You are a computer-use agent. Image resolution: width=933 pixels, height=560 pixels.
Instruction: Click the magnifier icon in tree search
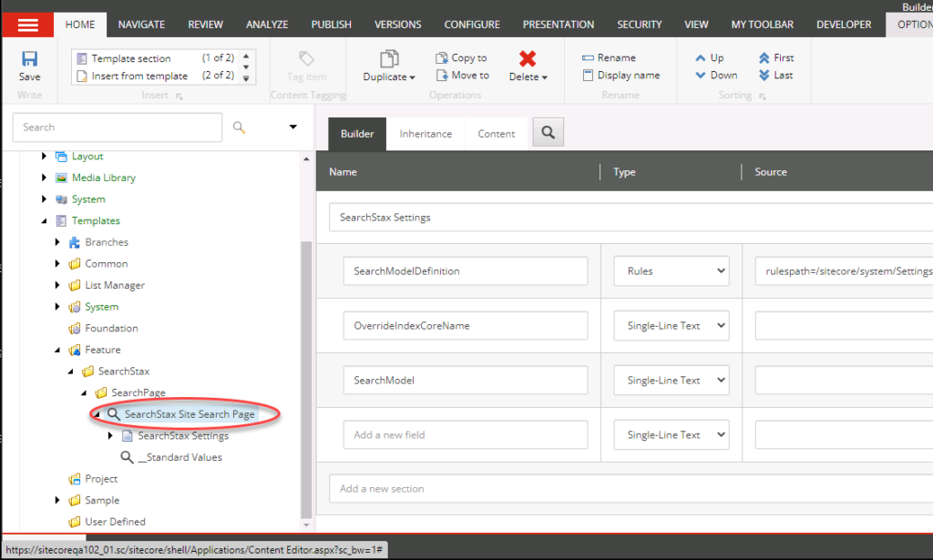click(x=239, y=127)
